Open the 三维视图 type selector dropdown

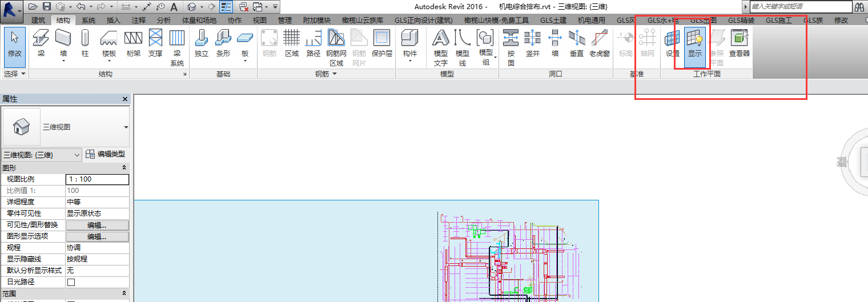[126, 127]
